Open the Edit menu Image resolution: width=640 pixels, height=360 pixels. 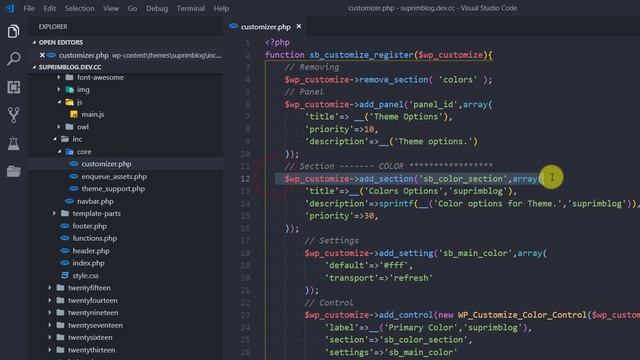click(49, 8)
